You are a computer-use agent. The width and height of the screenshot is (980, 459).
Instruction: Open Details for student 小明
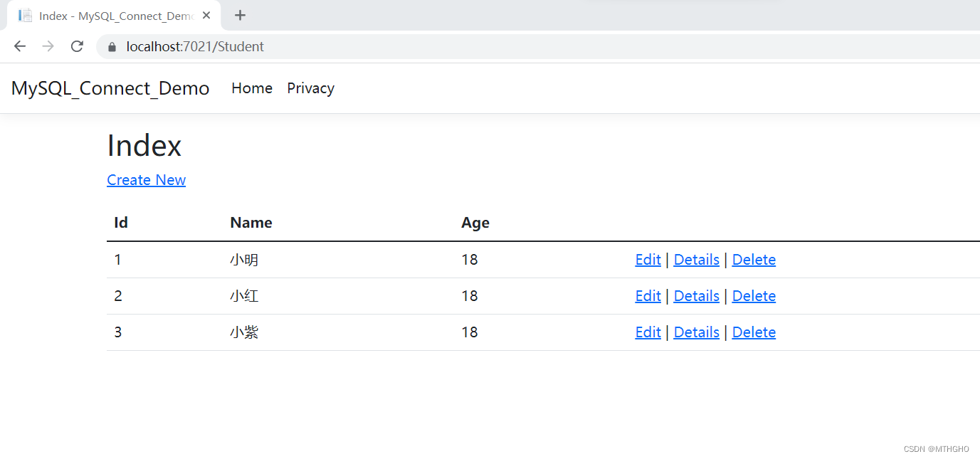(696, 260)
